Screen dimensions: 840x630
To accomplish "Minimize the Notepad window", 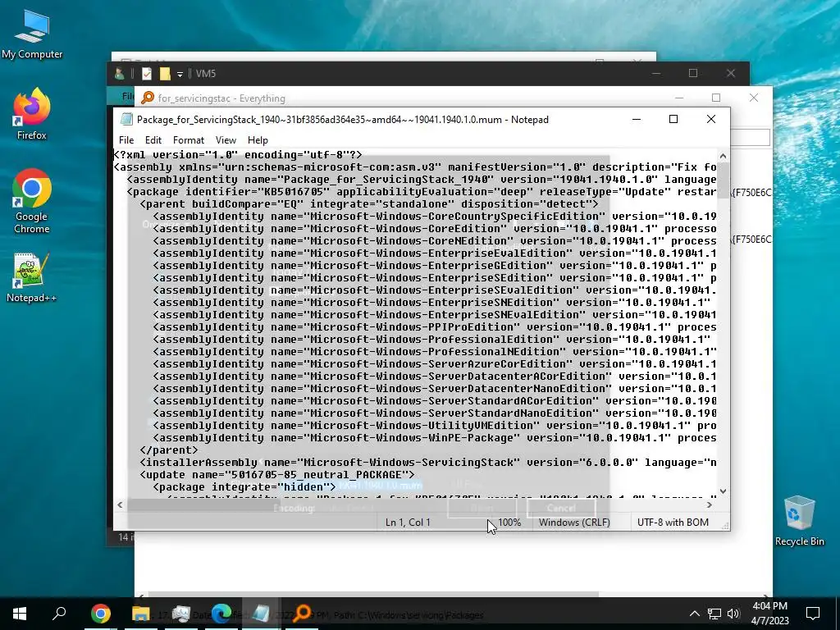I will (637, 119).
